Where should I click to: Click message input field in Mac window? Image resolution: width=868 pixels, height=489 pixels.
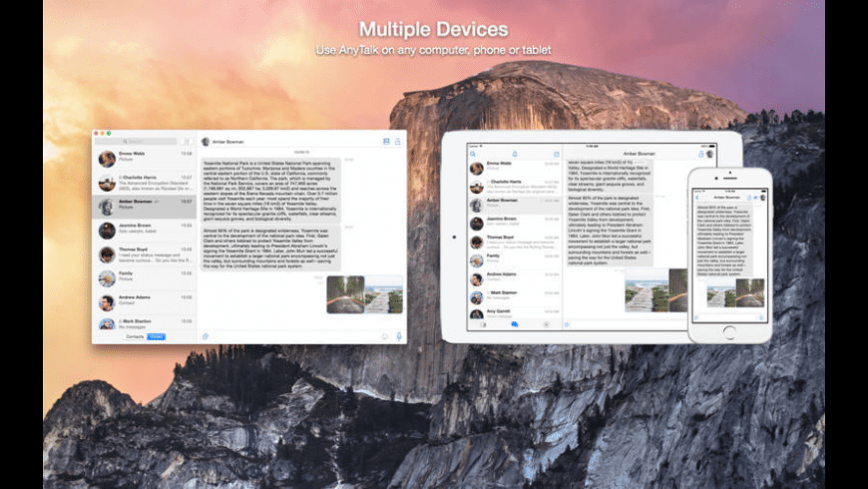[x=295, y=336]
